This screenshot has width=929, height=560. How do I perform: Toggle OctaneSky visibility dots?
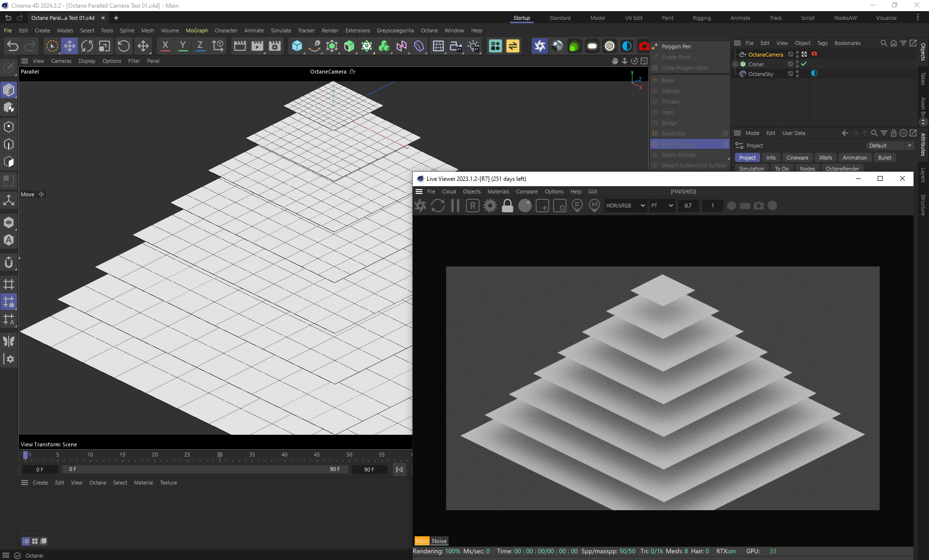tap(797, 74)
